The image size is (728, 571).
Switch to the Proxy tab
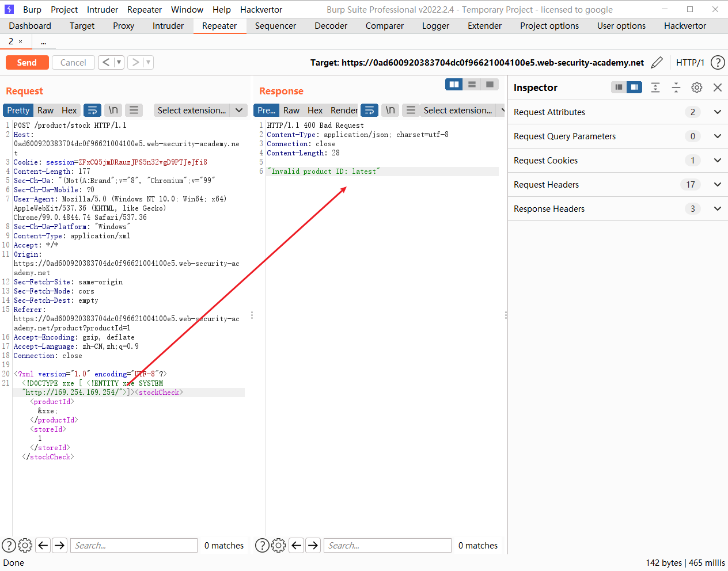(x=123, y=25)
